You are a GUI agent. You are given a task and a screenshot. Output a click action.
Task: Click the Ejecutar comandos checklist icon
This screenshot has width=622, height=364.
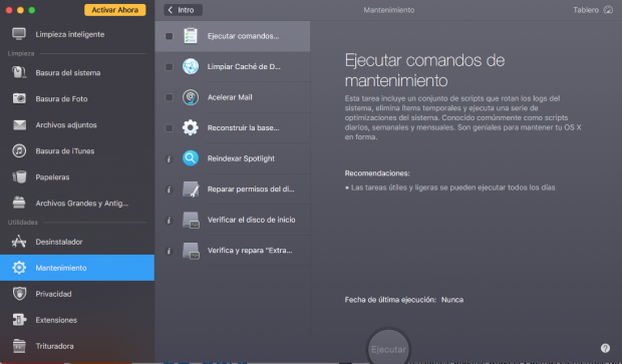pos(190,36)
